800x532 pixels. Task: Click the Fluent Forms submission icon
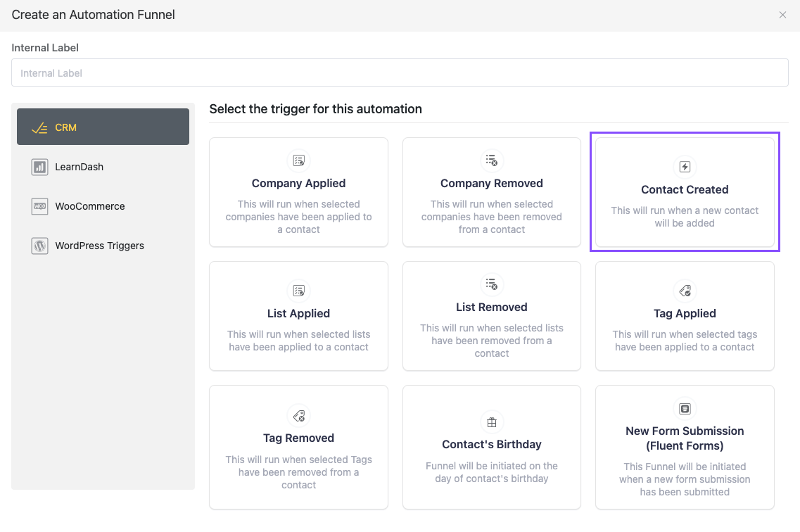tap(685, 409)
